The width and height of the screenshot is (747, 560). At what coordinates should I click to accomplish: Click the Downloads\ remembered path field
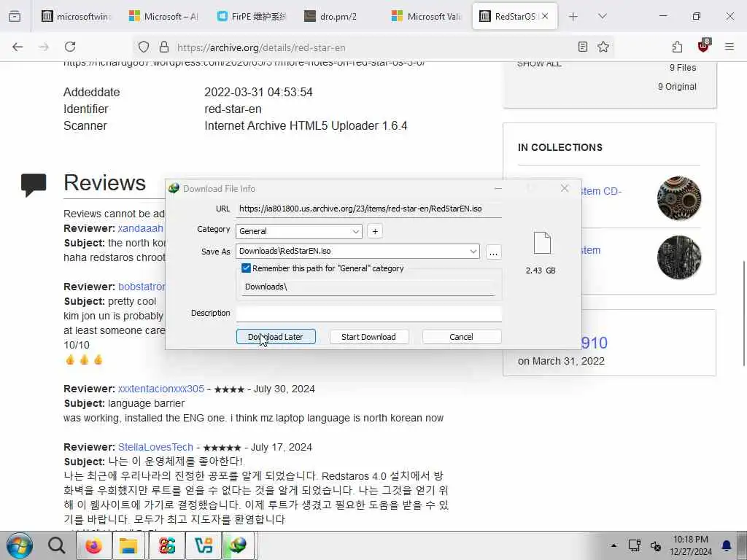368,287
